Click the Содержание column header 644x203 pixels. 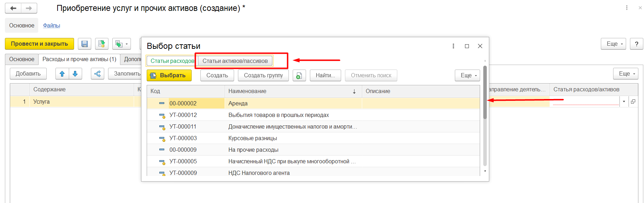click(x=82, y=90)
